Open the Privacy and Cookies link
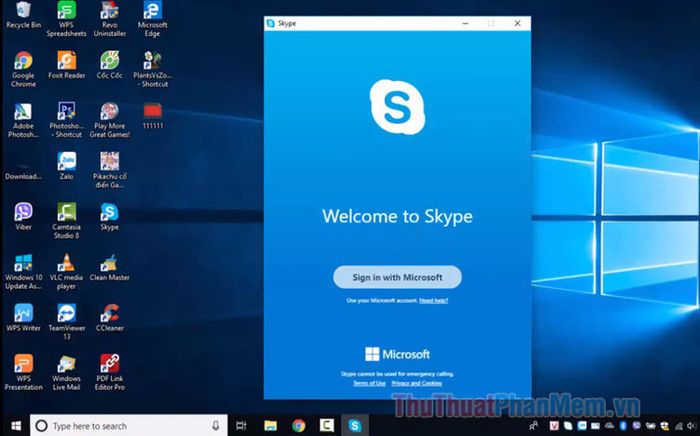Viewport: 700px width, 436px height. click(417, 383)
